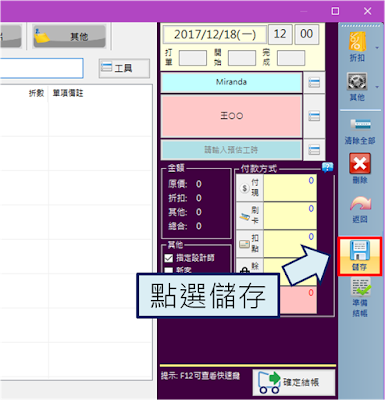Click the 提示: F12可查看快速鍵 hint text
Viewport: 385px width, 400px height.
(x=200, y=376)
